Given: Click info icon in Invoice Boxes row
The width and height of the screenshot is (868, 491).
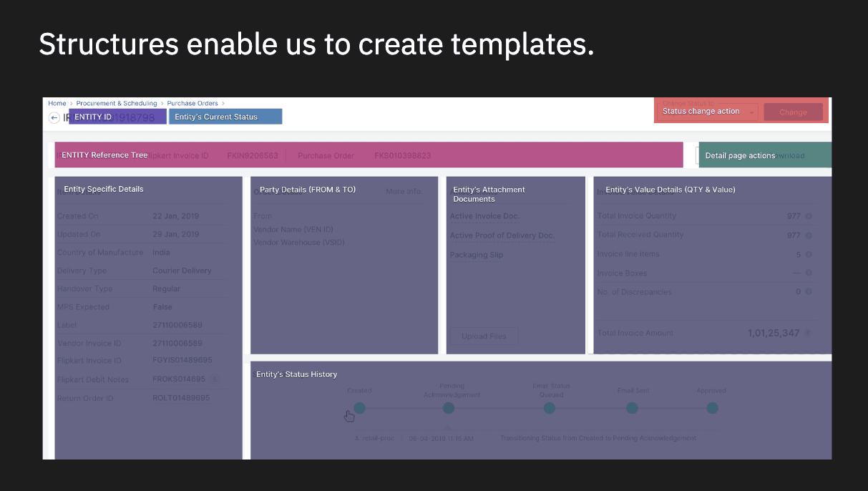Looking at the screenshot, I should coord(809,273).
